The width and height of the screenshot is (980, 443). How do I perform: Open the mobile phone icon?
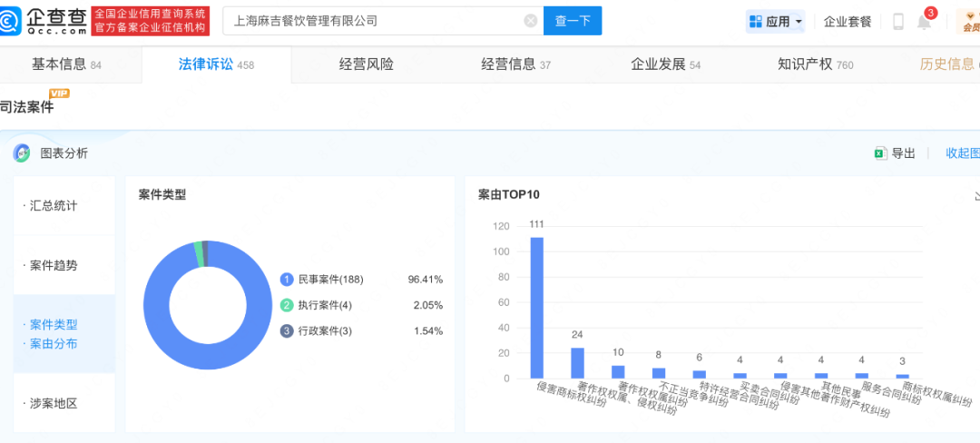(x=897, y=22)
